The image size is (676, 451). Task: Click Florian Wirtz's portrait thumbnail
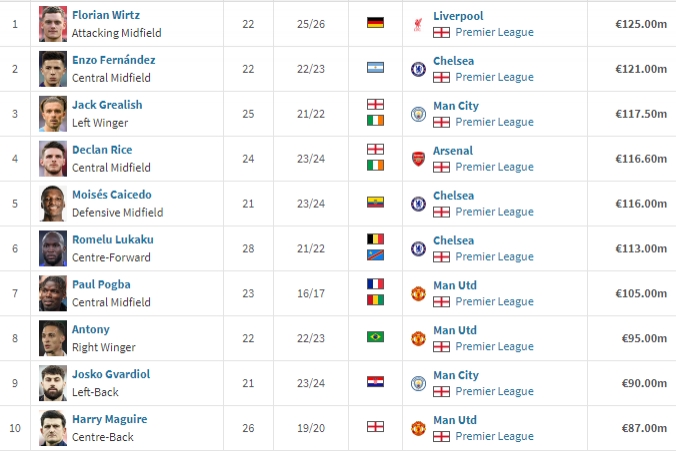click(52, 24)
